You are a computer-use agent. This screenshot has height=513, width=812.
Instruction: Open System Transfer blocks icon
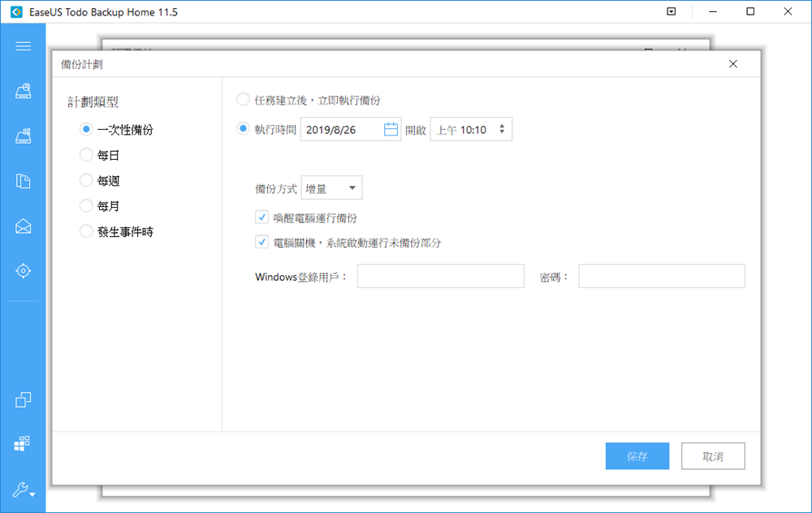[x=22, y=443]
